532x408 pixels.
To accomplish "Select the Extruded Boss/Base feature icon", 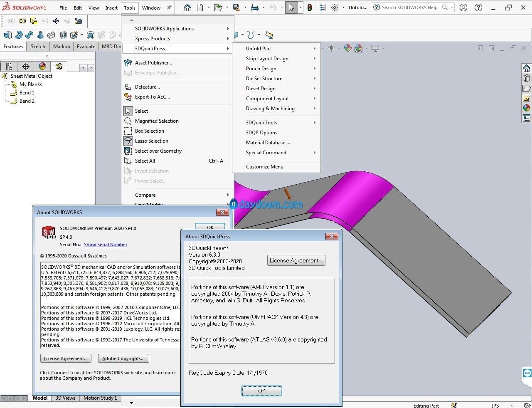I will [8, 35].
